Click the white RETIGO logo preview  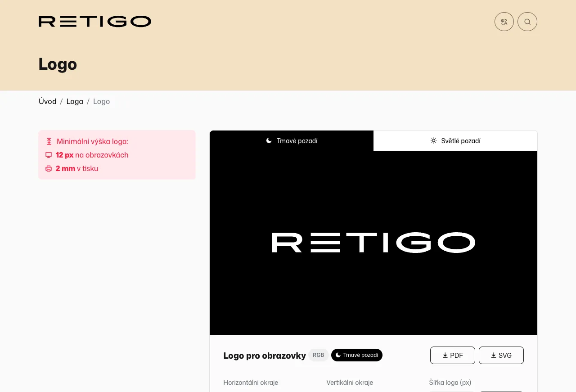(x=373, y=243)
